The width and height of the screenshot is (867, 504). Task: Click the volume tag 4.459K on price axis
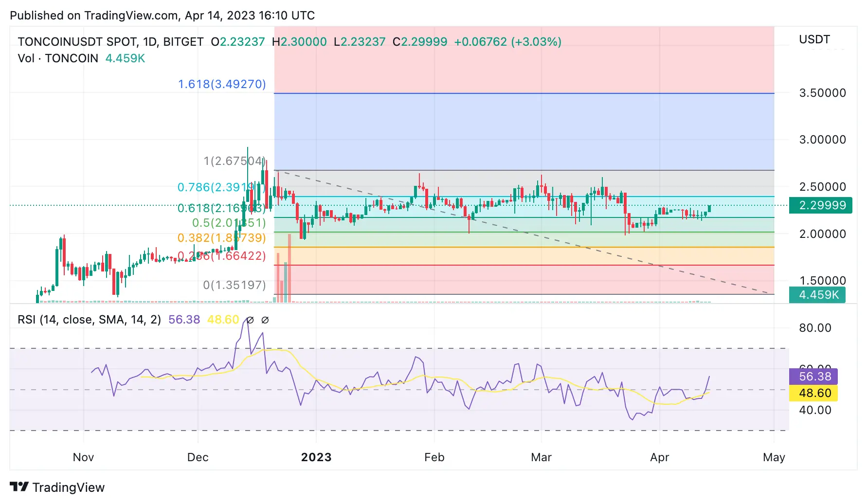817,295
